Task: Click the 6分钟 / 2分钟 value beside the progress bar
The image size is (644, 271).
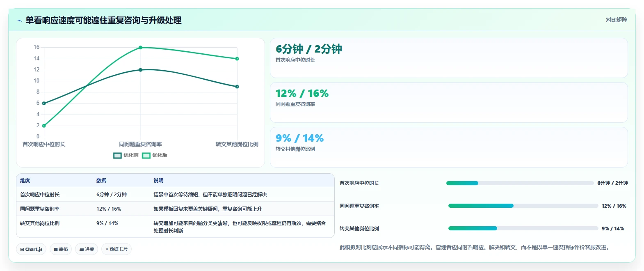Action: [612, 183]
